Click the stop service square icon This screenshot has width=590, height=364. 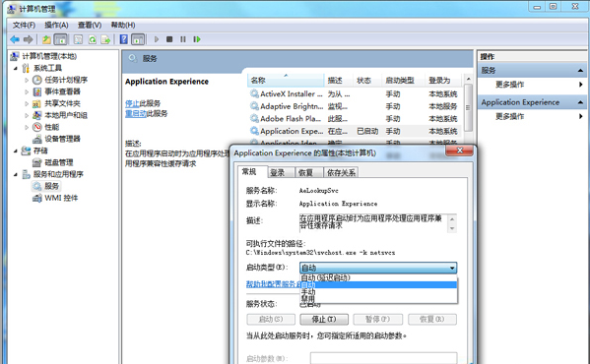(169, 39)
